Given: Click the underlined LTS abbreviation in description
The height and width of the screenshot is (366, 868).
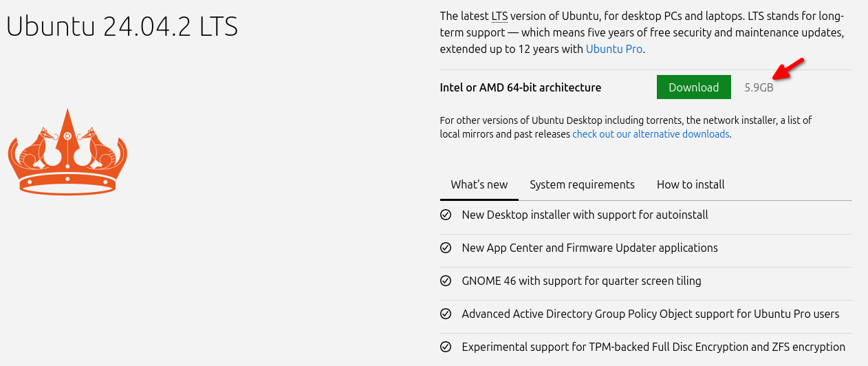Looking at the screenshot, I should (x=499, y=16).
